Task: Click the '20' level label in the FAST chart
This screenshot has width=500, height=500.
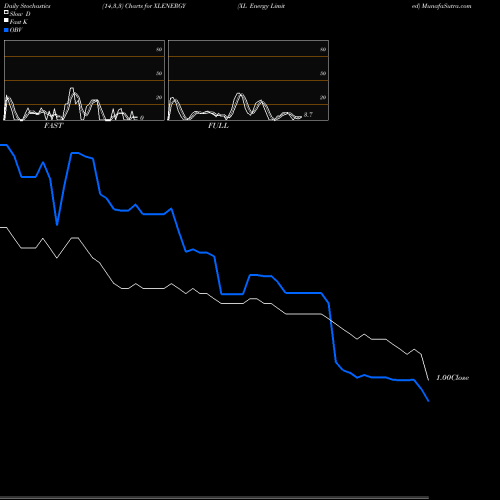Action: tap(159, 97)
